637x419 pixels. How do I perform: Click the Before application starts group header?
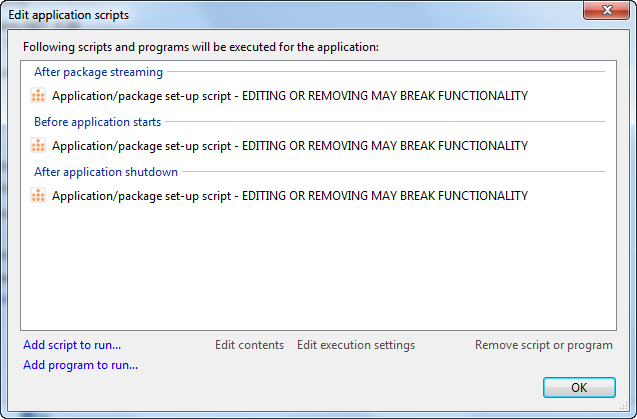[x=97, y=122]
